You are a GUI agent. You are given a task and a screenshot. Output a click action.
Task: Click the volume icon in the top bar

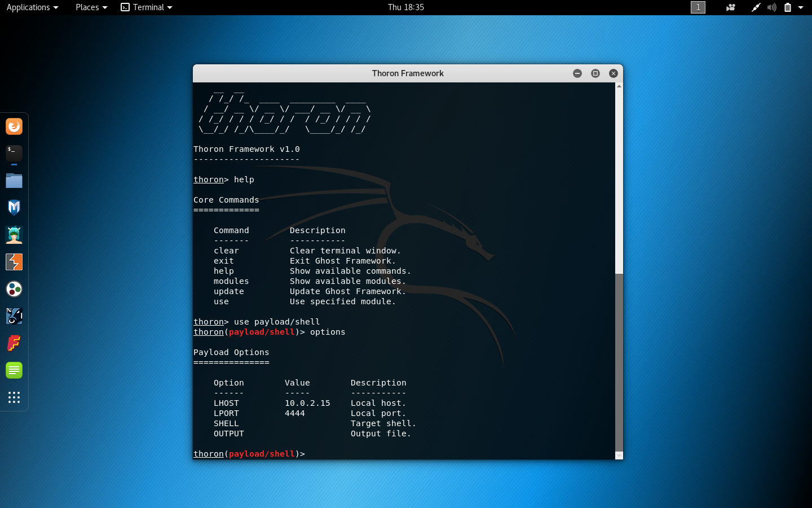(771, 7)
